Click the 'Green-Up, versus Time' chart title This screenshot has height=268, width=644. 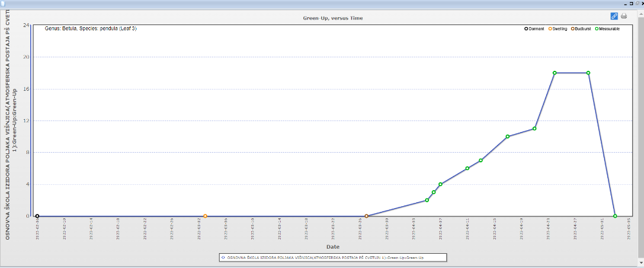(332, 18)
